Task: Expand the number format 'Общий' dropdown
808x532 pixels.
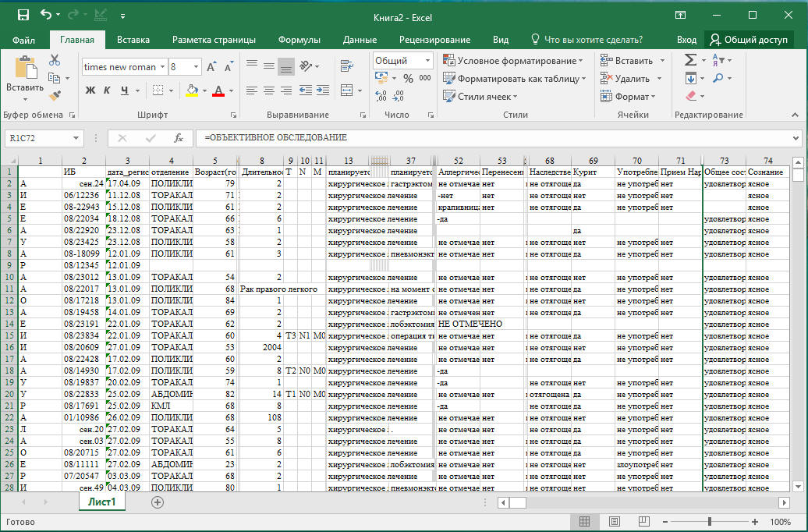Action: [x=428, y=61]
